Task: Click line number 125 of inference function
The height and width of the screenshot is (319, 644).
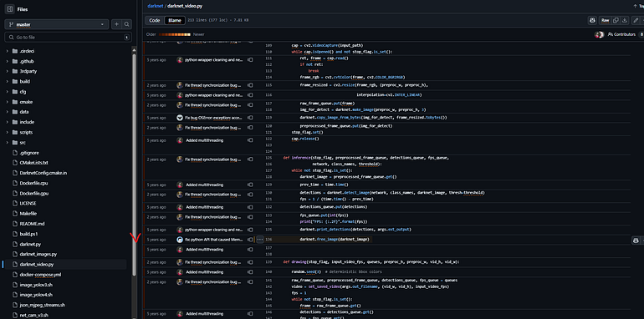Action: click(x=269, y=158)
